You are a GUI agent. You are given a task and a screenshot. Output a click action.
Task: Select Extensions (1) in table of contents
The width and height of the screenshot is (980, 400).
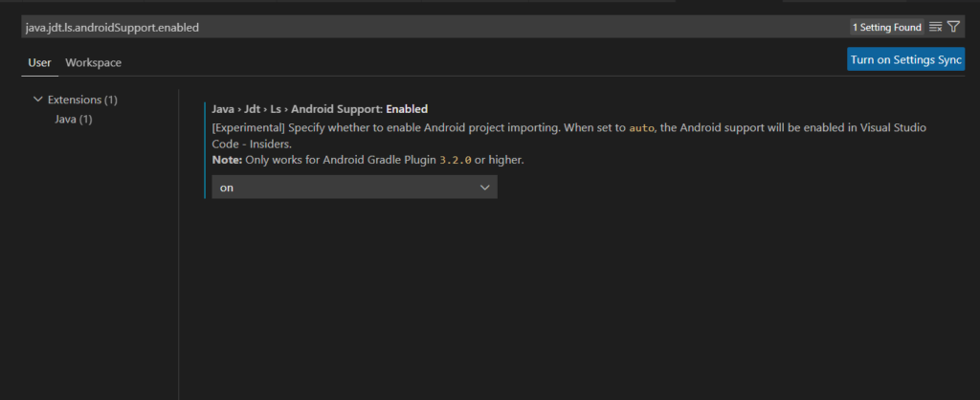coord(82,100)
